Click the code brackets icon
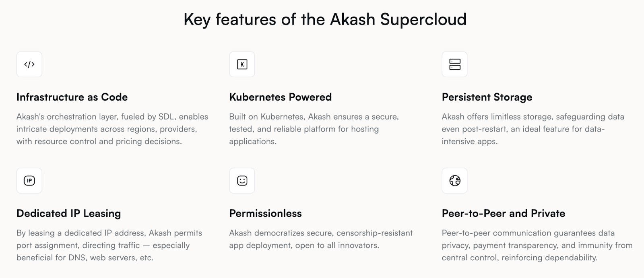 pos(29,64)
